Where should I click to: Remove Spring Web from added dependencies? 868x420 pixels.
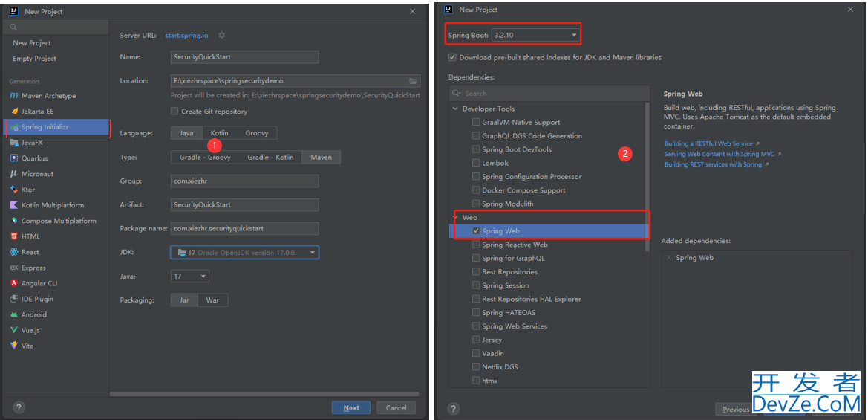point(669,258)
